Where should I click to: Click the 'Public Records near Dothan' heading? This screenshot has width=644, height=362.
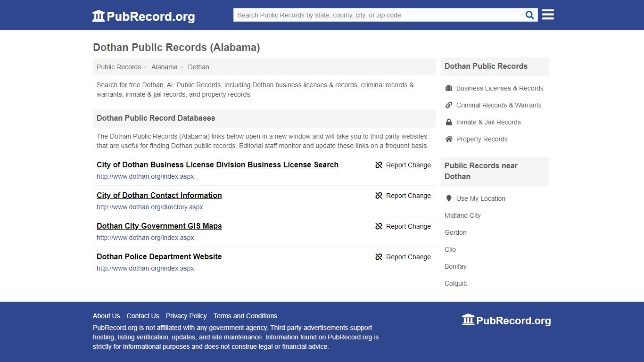[x=481, y=171]
